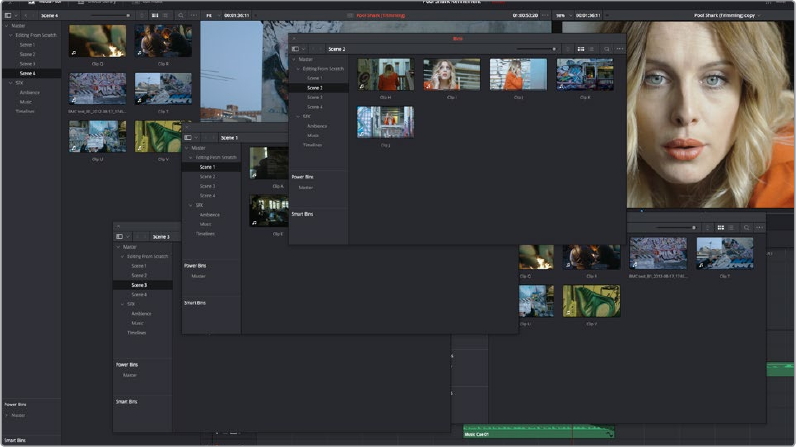
Task: Select Music bin in main Media Pool
Action: click(x=25, y=102)
